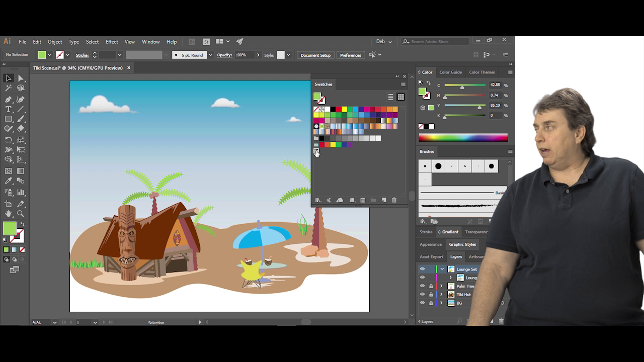The image size is (644, 362).
Task: Choose the Rectangle tool
Action: point(9,119)
